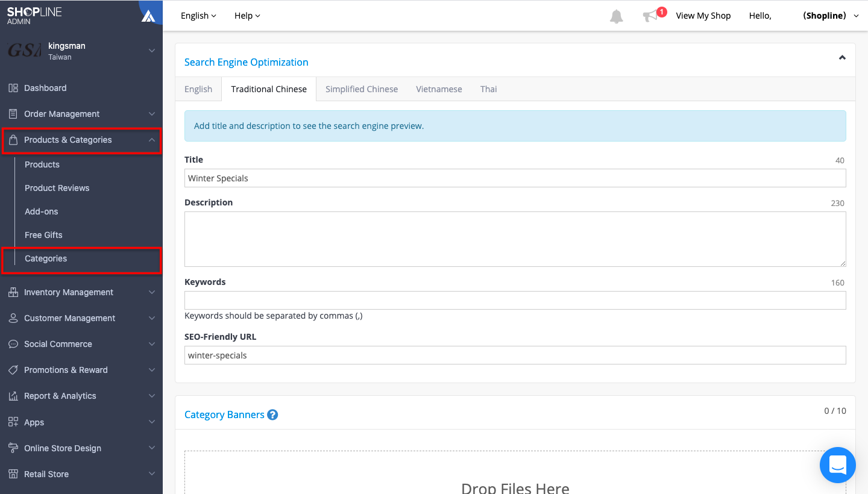Expand the kingsman shop switcher
This screenshot has width=868, height=494.
point(152,51)
